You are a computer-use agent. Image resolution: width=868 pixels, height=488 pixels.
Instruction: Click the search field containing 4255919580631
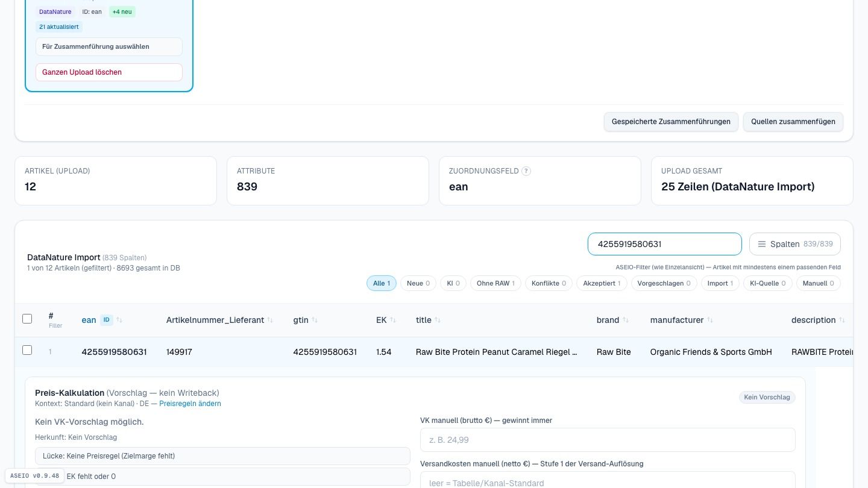[x=665, y=244]
